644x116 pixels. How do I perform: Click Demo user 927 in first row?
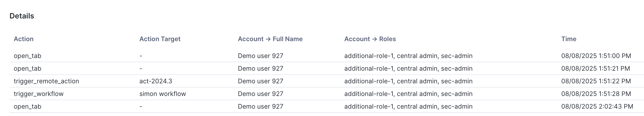click(x=260, y=56)
